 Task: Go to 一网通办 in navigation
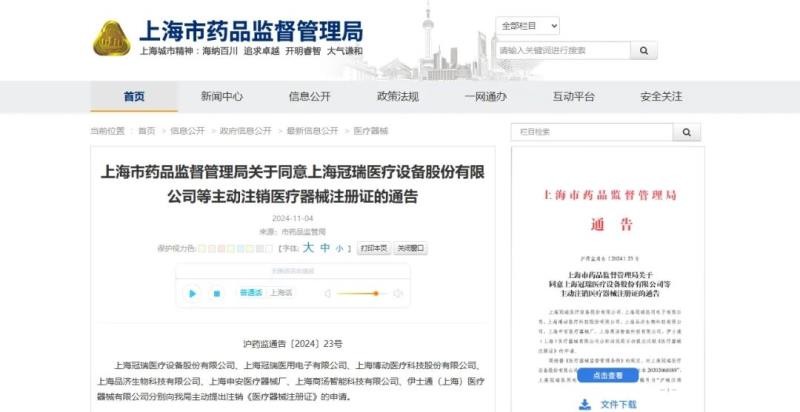(485, 96)
